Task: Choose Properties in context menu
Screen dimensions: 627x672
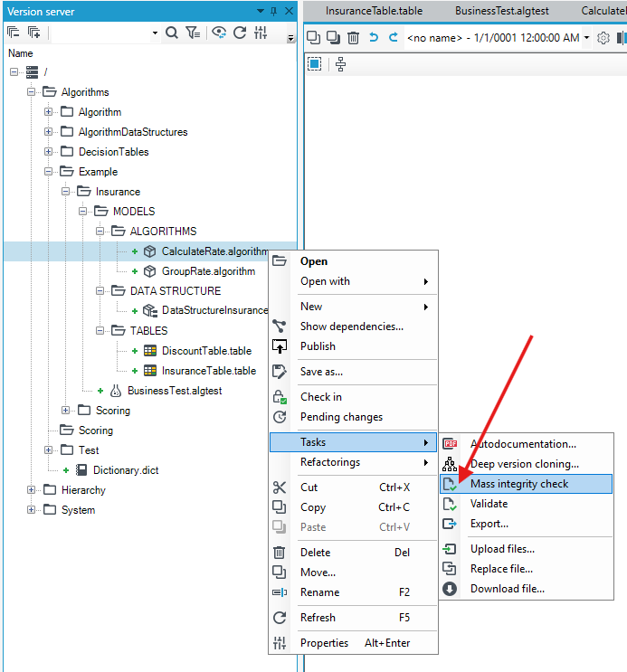Action: [354, 643]
